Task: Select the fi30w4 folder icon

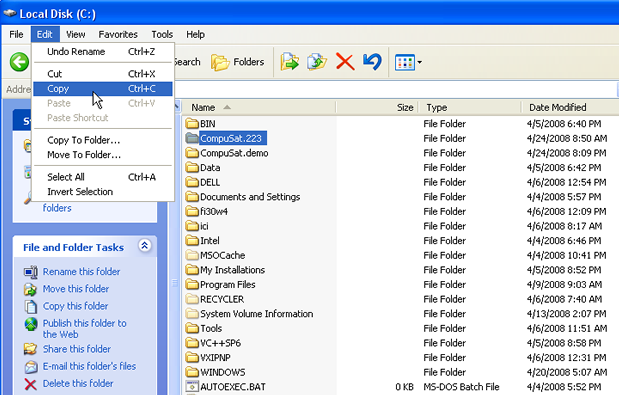Action: coord(192,211)
